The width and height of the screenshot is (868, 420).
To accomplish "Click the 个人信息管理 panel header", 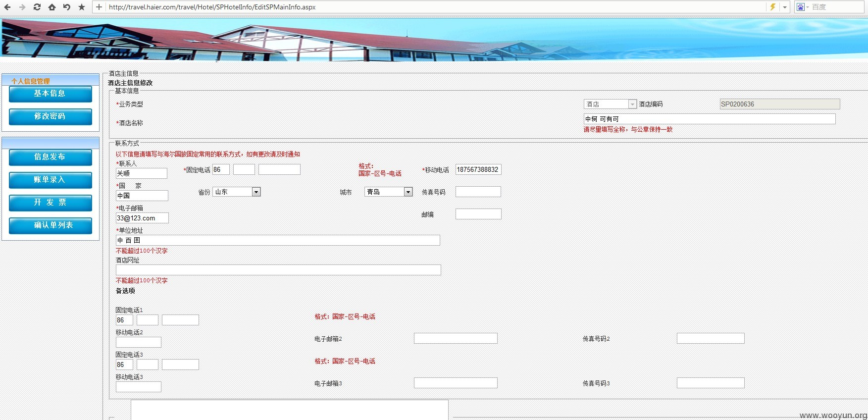I will click(x=51, y=80).
